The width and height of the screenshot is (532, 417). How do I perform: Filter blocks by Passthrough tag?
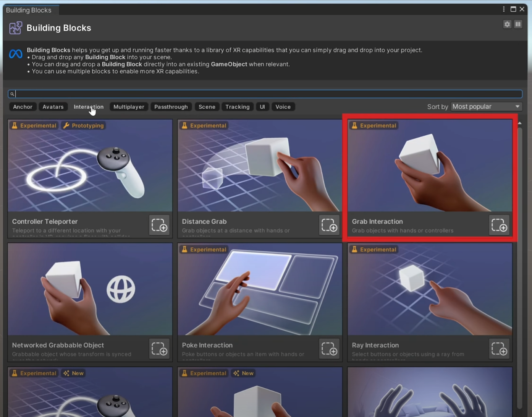click(171, 107)
